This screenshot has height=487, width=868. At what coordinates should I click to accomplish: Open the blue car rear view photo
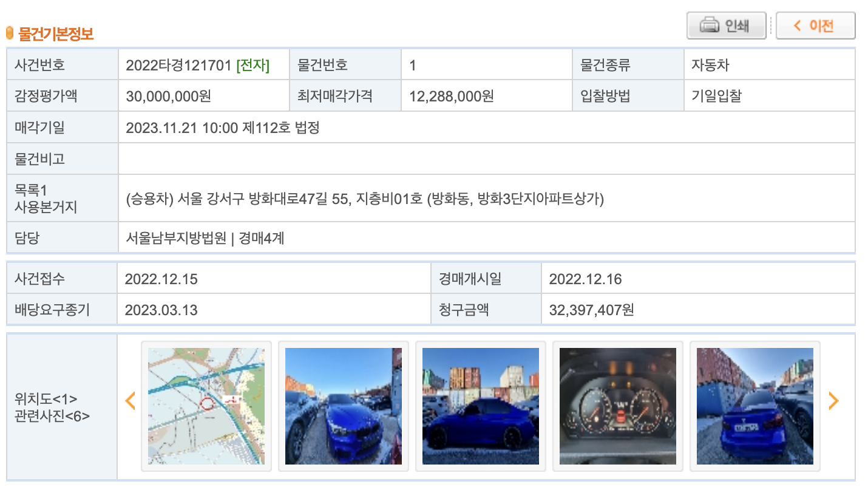pos(755,406)
